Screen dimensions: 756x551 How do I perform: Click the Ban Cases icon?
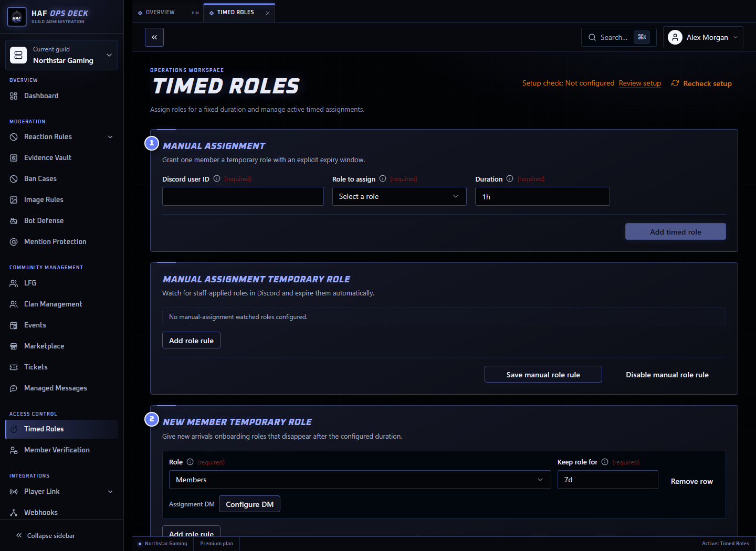coord(14,179)
